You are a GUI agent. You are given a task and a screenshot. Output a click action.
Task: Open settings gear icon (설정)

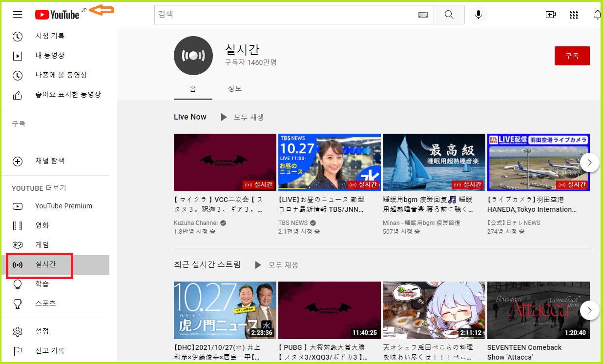(x=18, y=332)
